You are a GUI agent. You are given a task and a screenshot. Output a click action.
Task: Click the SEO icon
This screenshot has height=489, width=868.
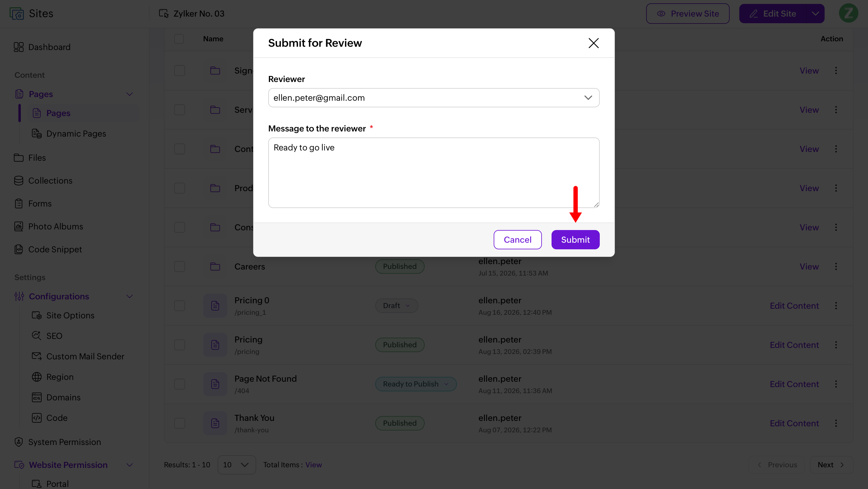click(x=37, y=336)
